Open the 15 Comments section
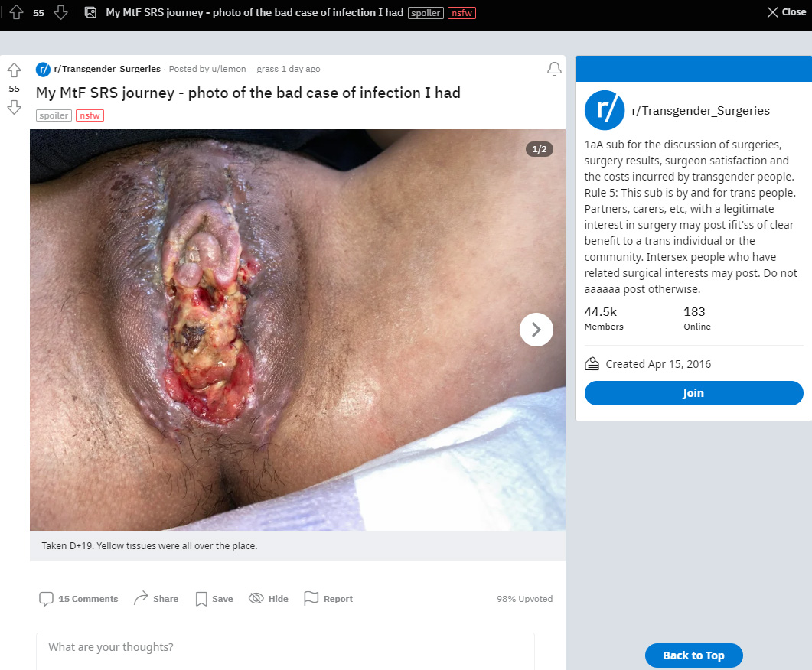Image resolution: width=812 pixels, height=670 pixels. coord(79,599)
